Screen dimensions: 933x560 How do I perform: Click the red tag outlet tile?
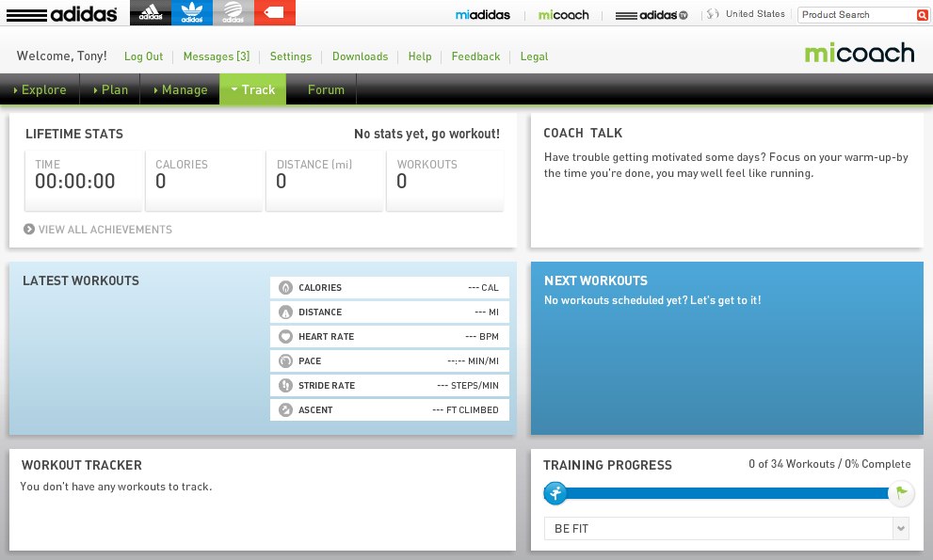coord(274,12)
